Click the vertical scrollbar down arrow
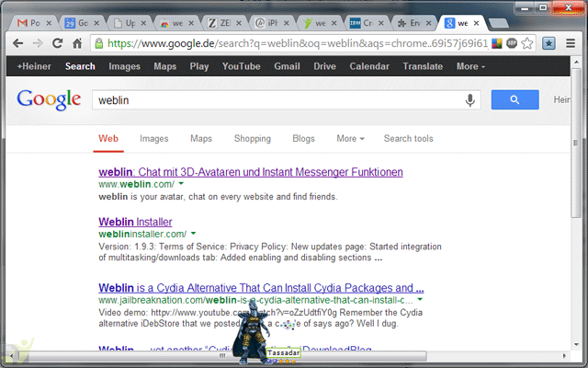Viewport: 588px width, 368px height. tap(576, 345)
